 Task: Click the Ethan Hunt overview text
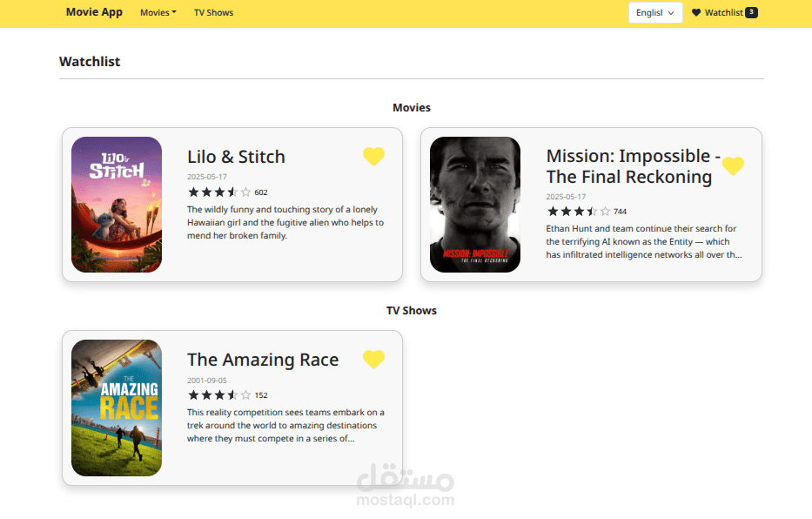point(644,241)
